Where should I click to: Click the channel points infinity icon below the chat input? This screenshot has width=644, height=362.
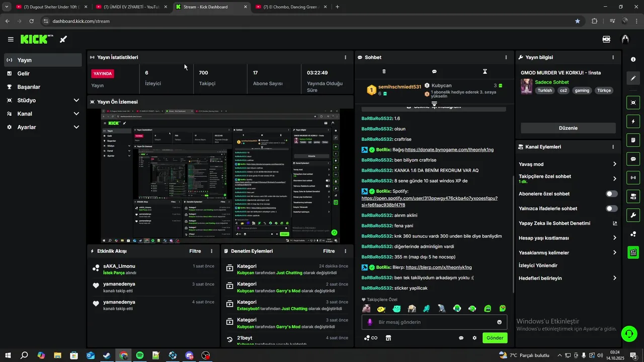coord(371,338)
